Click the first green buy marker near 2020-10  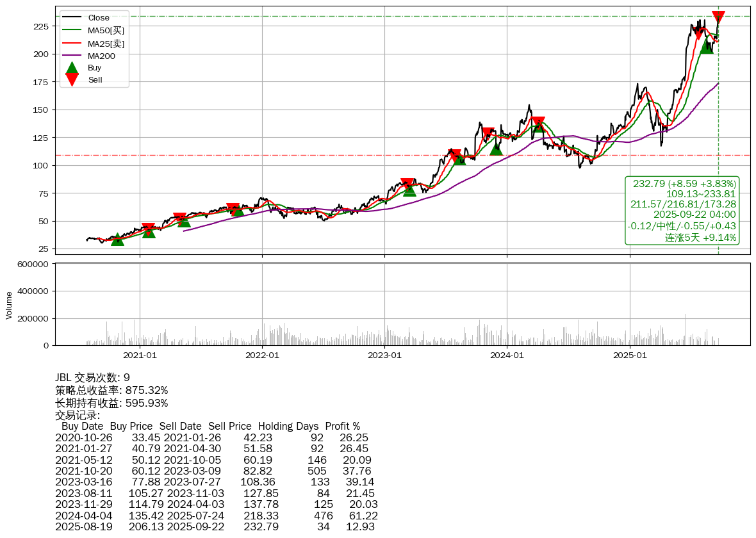click(x=117, y=240)
